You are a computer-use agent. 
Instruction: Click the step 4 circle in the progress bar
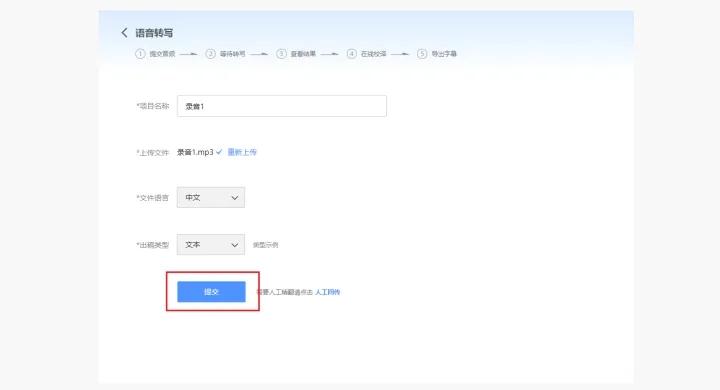coord(351,54)
